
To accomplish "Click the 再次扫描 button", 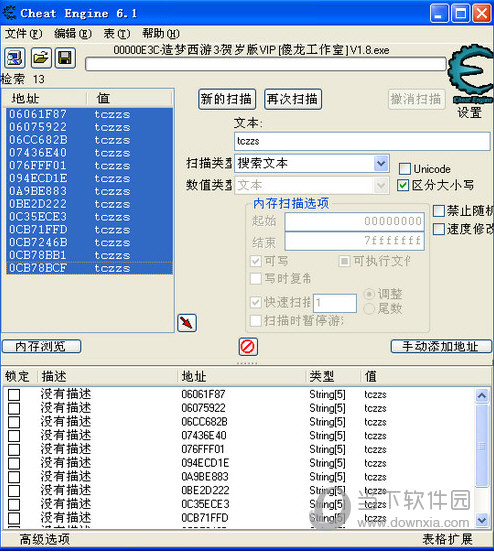I will pos(293,99).
